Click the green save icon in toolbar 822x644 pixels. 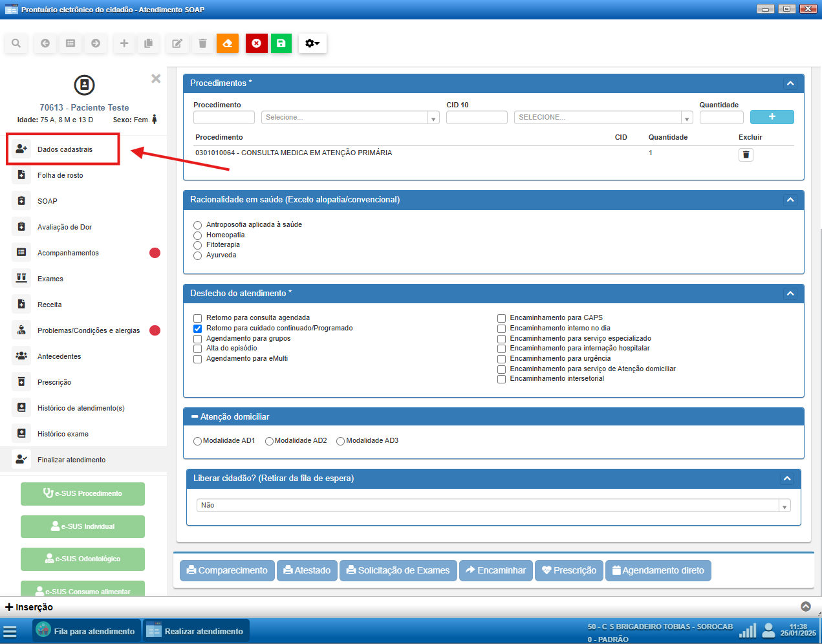tap(281, 43)
